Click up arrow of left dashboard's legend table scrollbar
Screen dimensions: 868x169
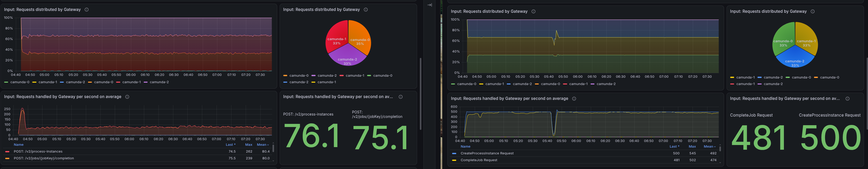coord(273,143)
